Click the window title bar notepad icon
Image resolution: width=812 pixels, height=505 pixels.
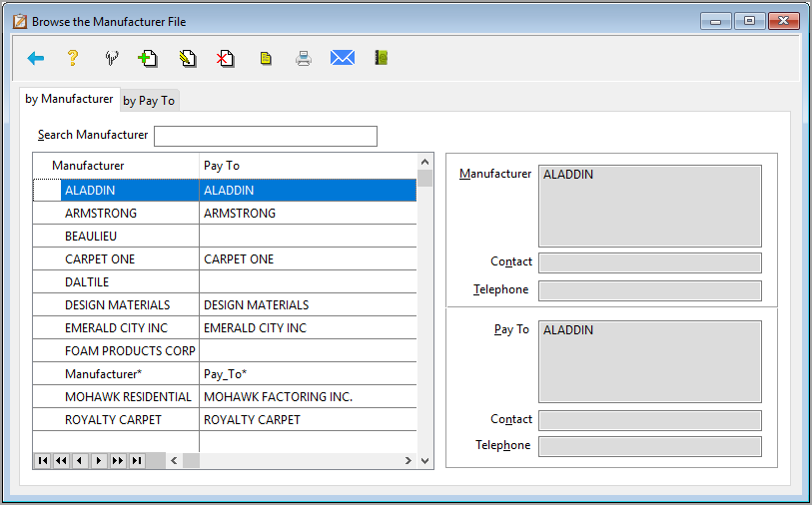20,21
